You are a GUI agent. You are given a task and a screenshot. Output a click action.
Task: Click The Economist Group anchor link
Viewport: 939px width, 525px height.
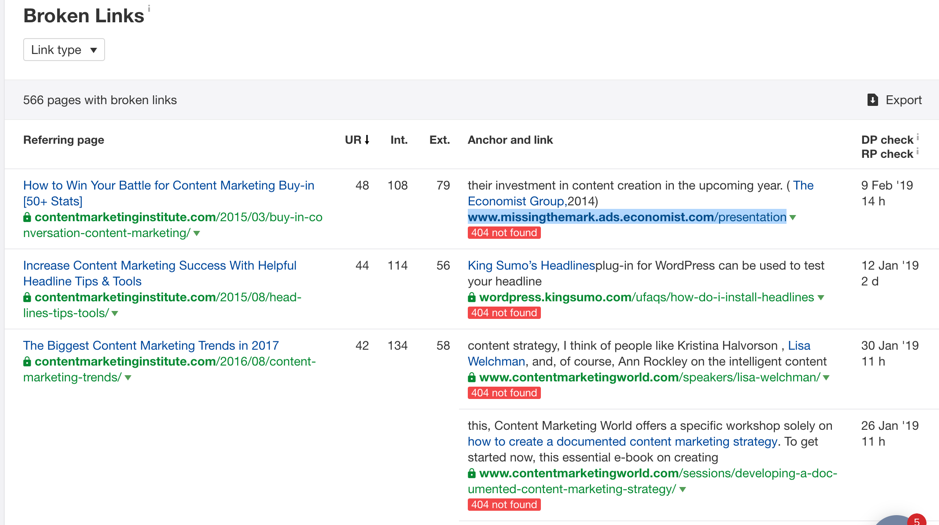point(640,193)
